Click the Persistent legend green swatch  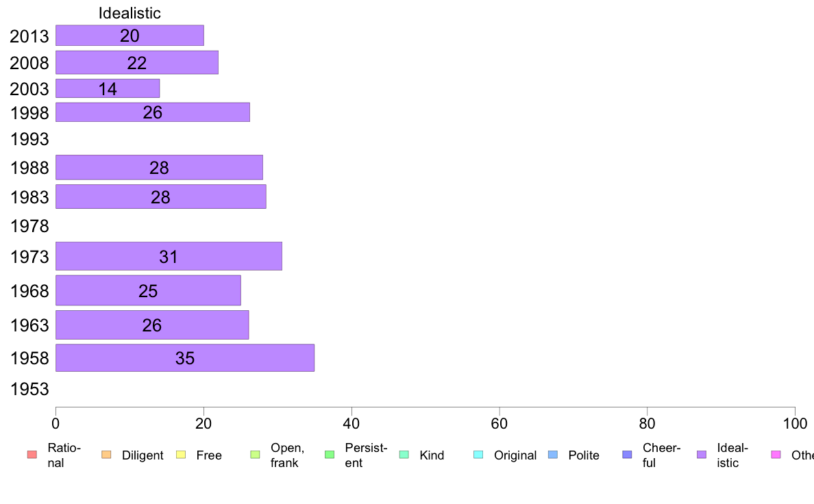330,455
